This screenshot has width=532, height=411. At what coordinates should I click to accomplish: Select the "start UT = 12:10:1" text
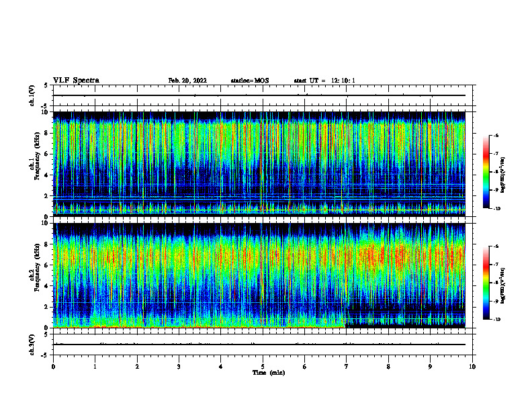click(324, 81)
